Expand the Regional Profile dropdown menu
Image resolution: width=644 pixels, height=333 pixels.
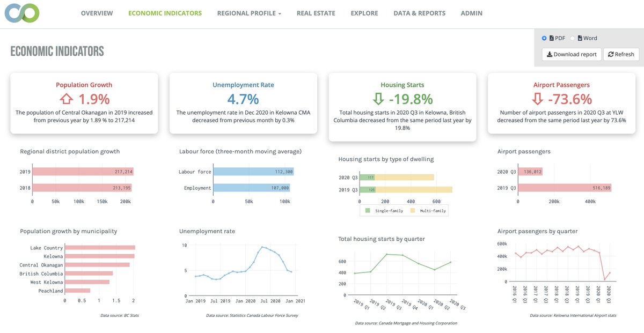(249, 13)
